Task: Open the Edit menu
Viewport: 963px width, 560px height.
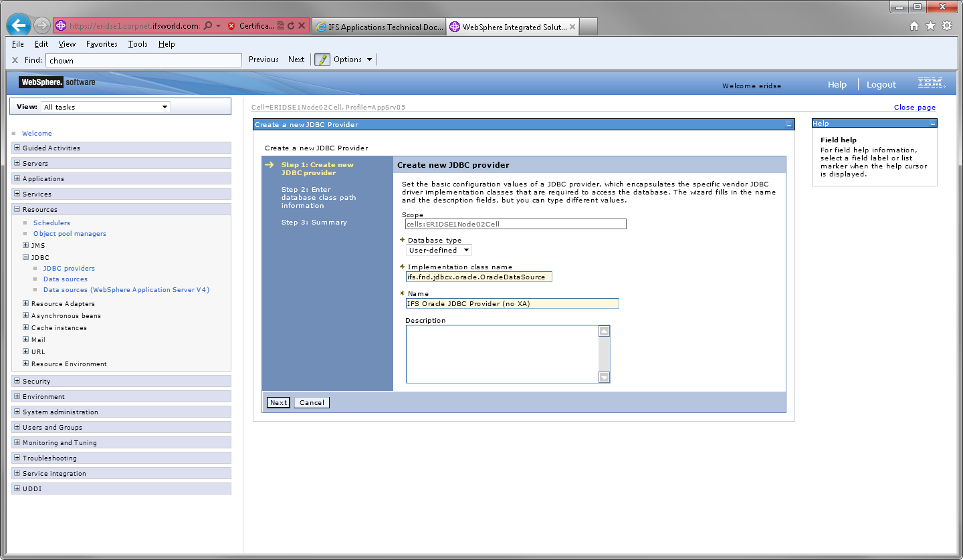Action: pyautogui.click(x=41, y=44)
